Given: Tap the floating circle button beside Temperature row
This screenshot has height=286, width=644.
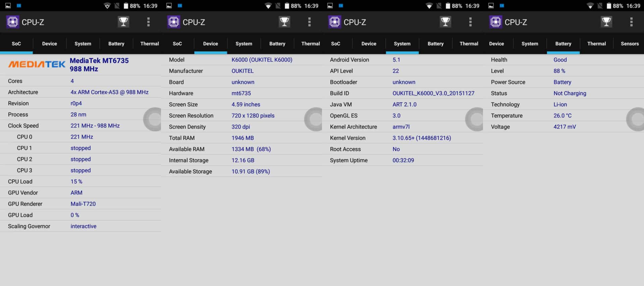Looking at the screenshot, I should [635, 119].
